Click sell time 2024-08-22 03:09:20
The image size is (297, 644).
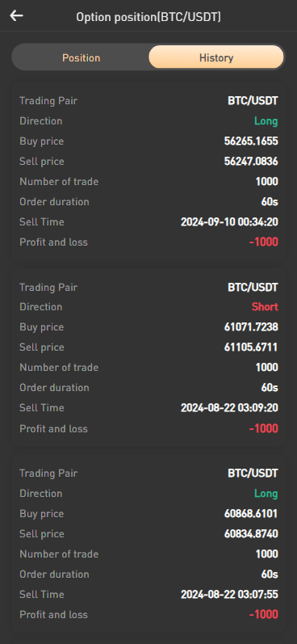click(x=230, y=408)
